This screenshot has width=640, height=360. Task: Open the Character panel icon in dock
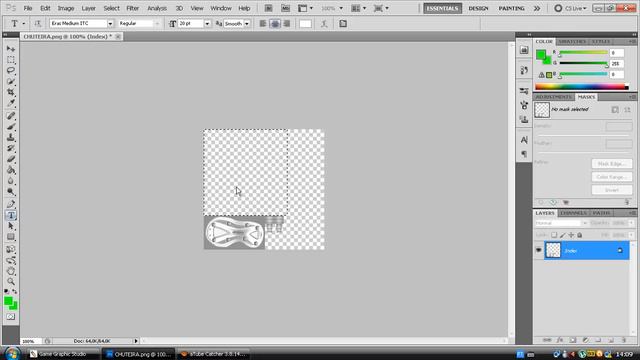tap(524, 140)
